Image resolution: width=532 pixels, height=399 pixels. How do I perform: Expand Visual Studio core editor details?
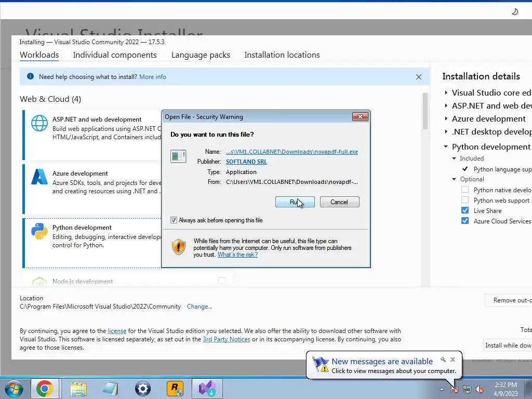(446, 92)
